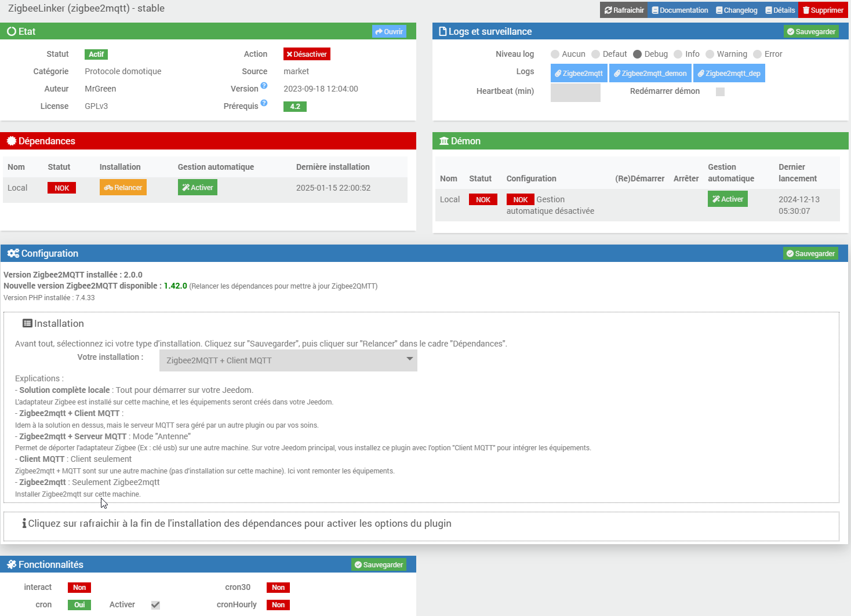Click the info icon before the refresh notice
Viewport: 851px width, 616px height.
coord(24,523)
